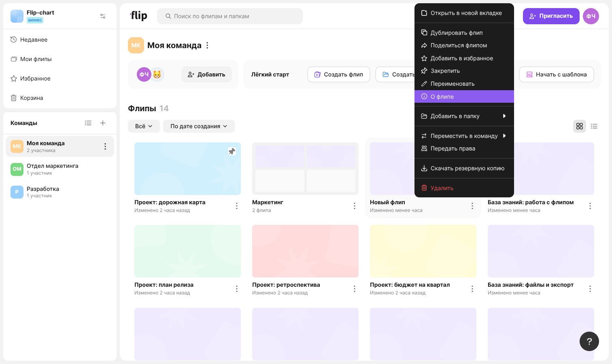Click the Flip-chart workspace name
The height and width of the screenshot is (364, 612).
40,13
